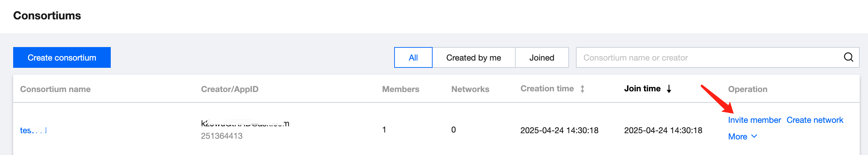The width and height of the screenshot is (868, 155).
Task: Click the Invite member link
Action: pos(754,120)
